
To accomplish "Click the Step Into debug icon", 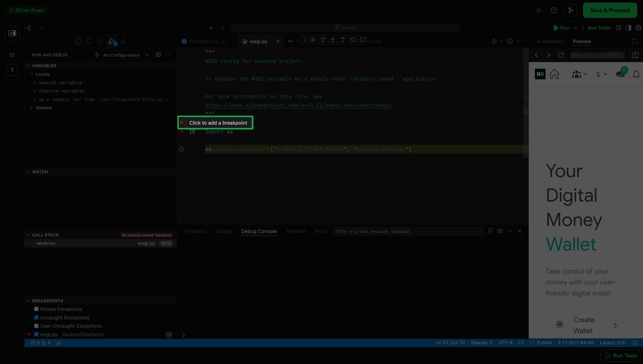I will [333, 40].
